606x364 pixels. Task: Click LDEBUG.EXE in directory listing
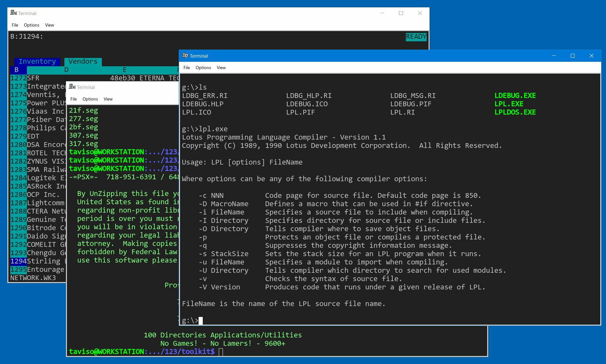pos(515,95)
